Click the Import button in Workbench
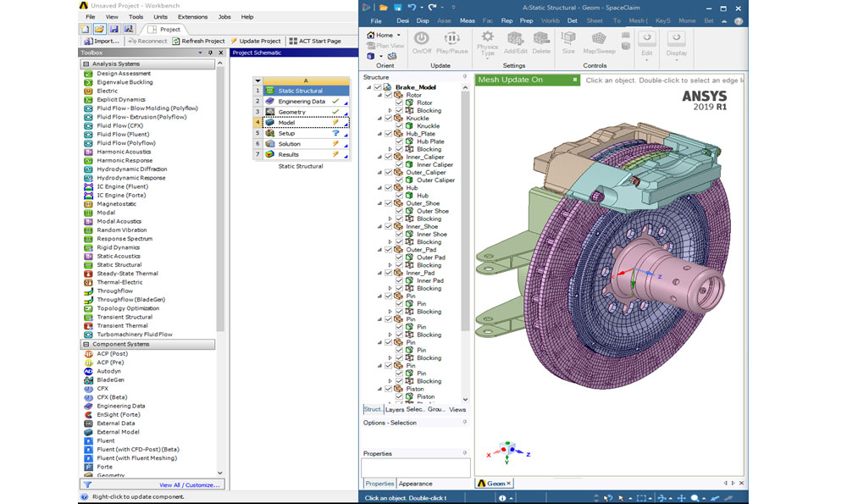Image resolution: width=847 pixels, height=504 pixels. [x=101, y=41]
